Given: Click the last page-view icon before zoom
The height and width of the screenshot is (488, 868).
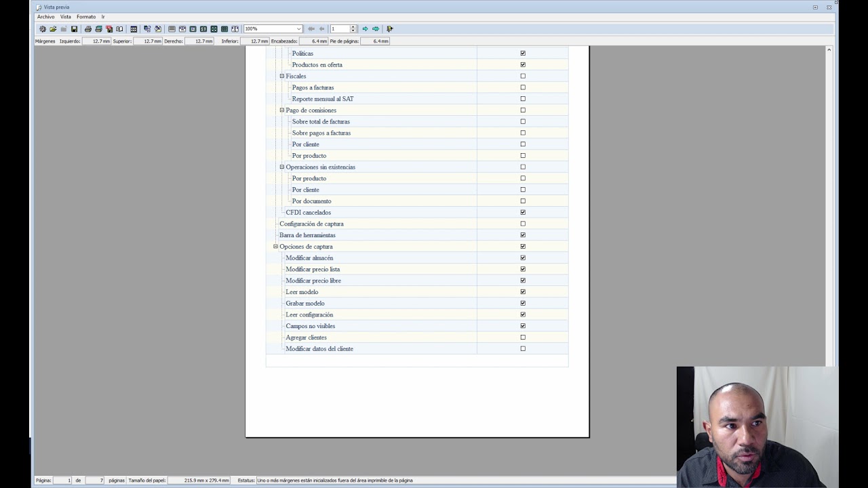Looking at the screenshot, I should click(235, 29).
